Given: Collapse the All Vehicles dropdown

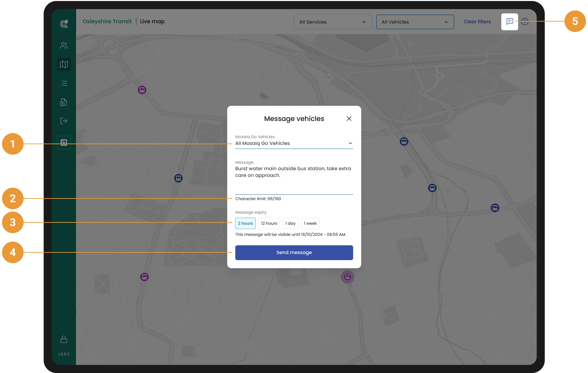Looking at the screenshot, I should [x=415, y=22].
